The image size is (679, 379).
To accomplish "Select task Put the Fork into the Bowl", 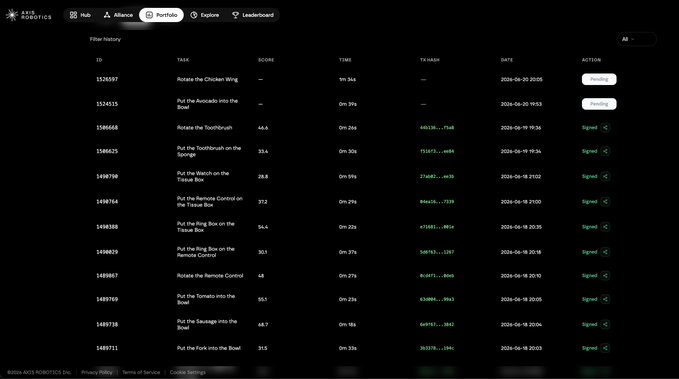I will click(x=209, y=348).
